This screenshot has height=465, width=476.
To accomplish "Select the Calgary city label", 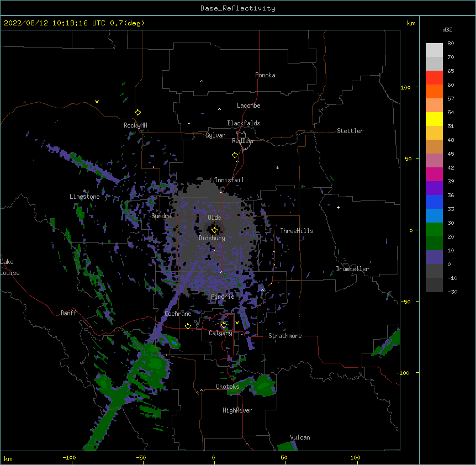I will coord(220,333).
